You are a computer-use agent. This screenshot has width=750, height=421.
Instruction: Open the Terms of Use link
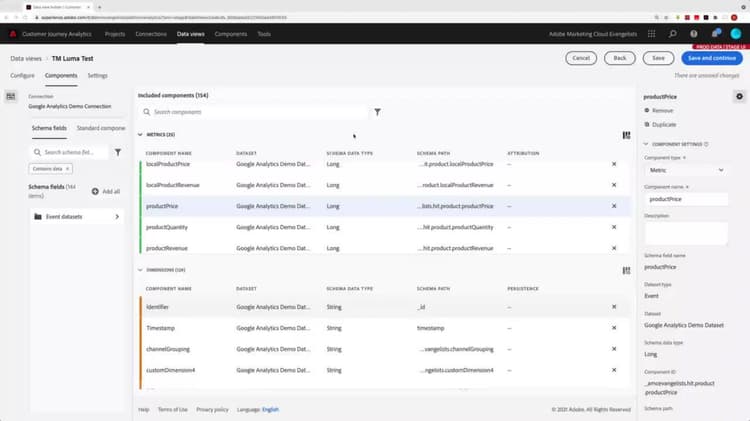[173, 410]
